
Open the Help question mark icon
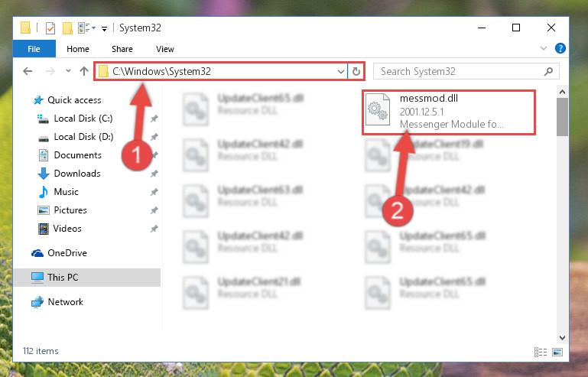point(560,48)
